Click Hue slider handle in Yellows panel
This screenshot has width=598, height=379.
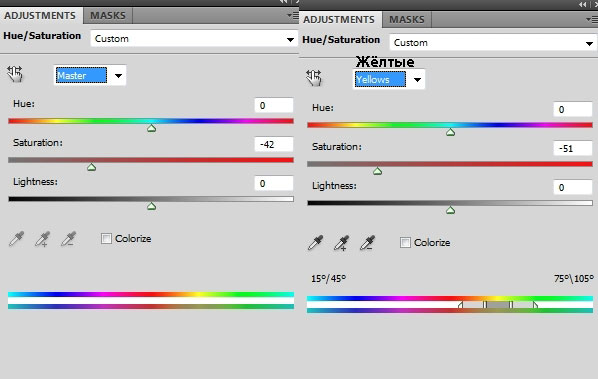(450, 132)
